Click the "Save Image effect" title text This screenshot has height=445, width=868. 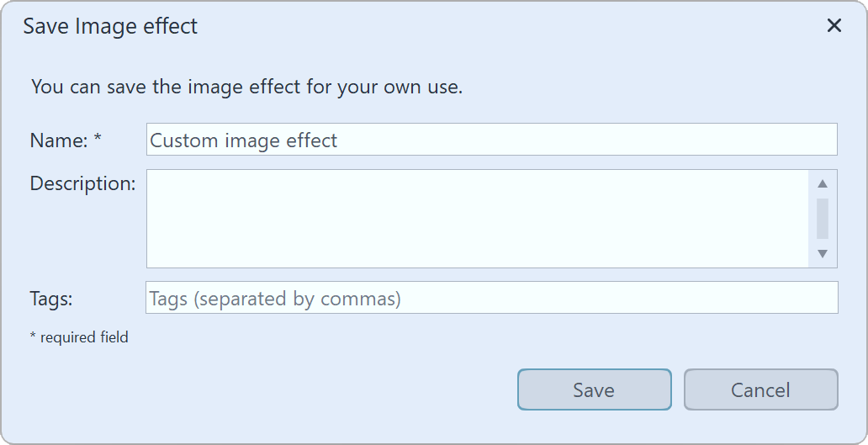pyautogui.click(x=110, y=26)
